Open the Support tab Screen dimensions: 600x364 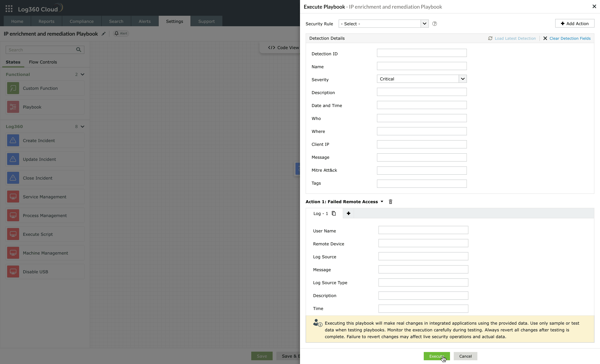(206, 21)
